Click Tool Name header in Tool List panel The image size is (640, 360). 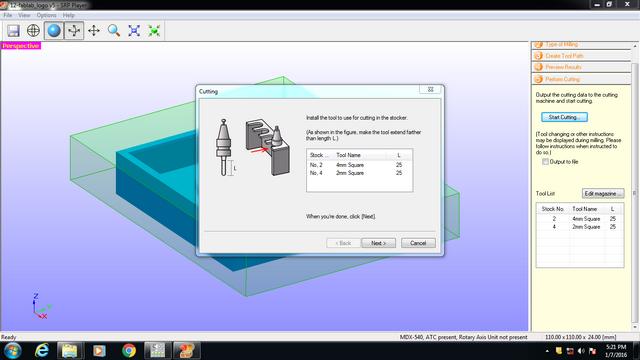(587, 209)
